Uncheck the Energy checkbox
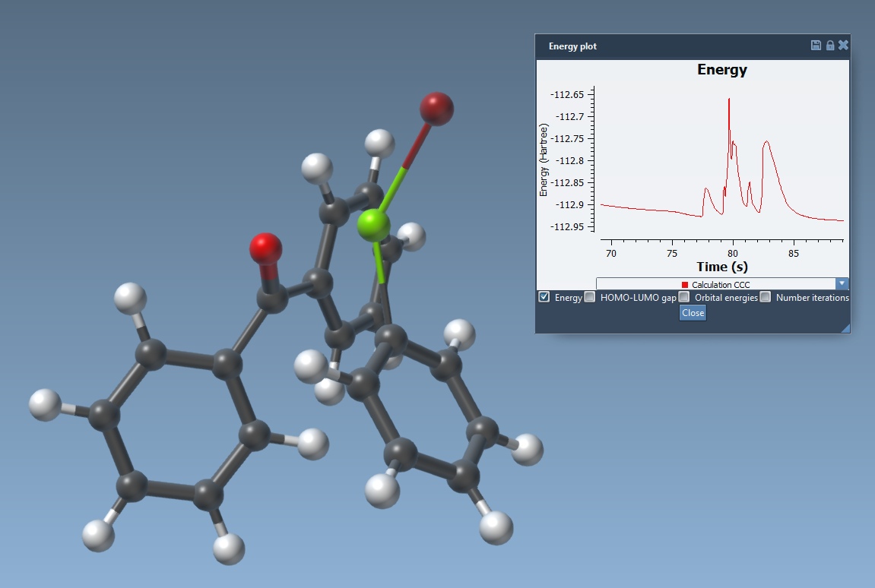This screenshot has width=875, height=588. coord(544,297)
